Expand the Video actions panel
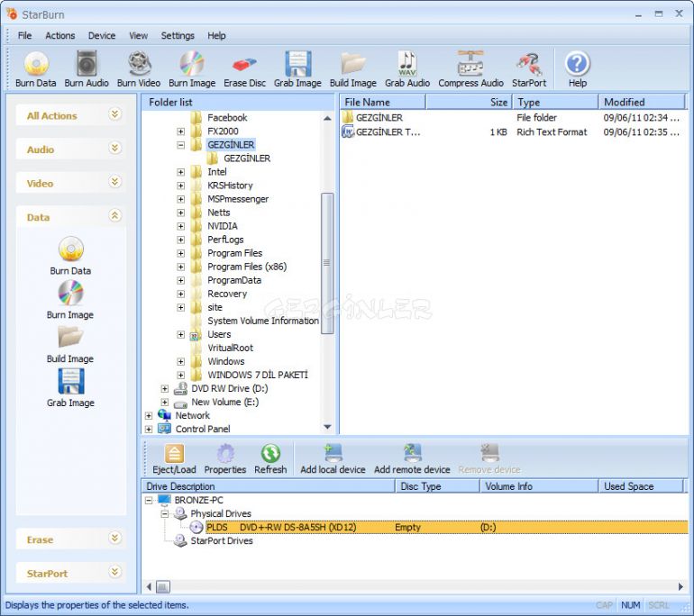694x616 pixels. (x=114, y=182)
